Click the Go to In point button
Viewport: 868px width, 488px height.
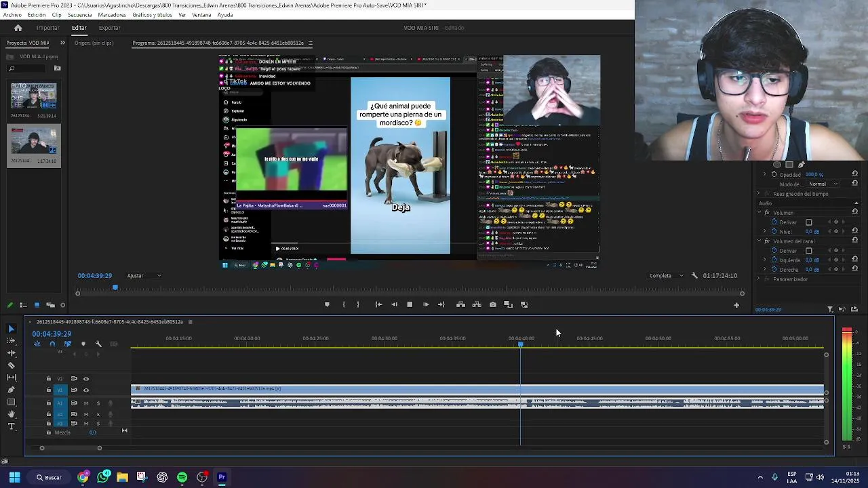point(378,304)
